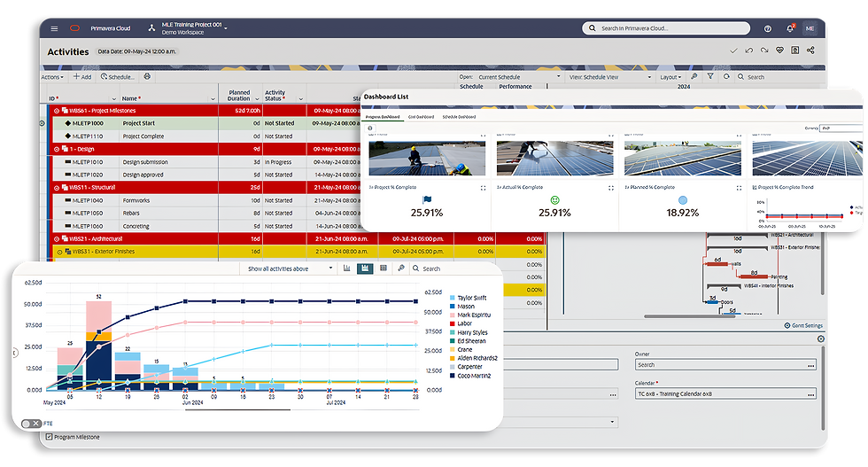Click the settings gear under Progress Dashboard tab
This screenshot has height=467, width=868.
370,128
